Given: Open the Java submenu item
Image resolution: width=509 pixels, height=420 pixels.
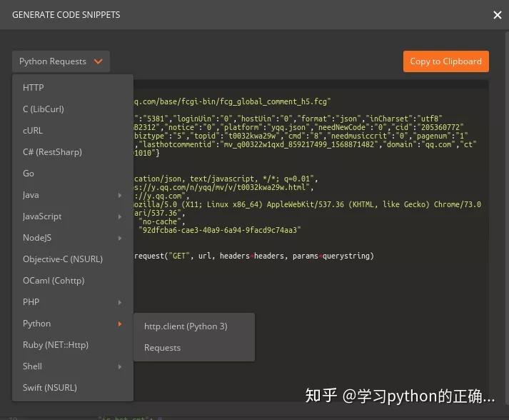Looking at the screenshot, I should pos(73,195).
